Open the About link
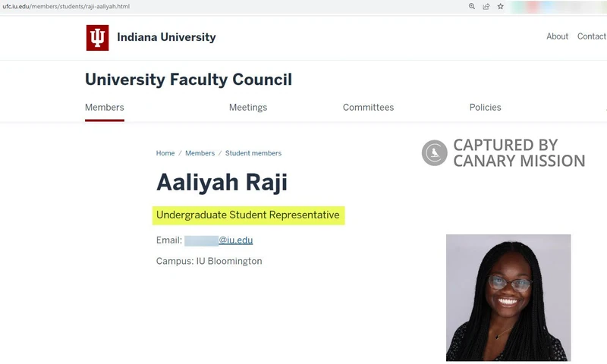 pyautogui.click(x=557, y=36)
